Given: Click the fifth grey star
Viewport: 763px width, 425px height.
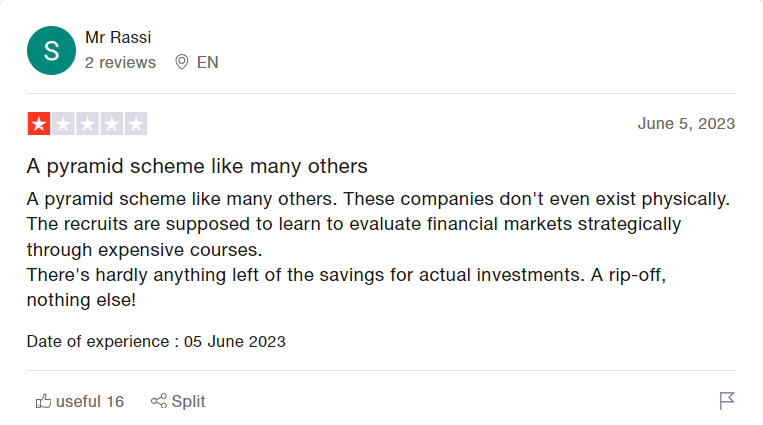Looking at the screenshot, I should [136, 124].
